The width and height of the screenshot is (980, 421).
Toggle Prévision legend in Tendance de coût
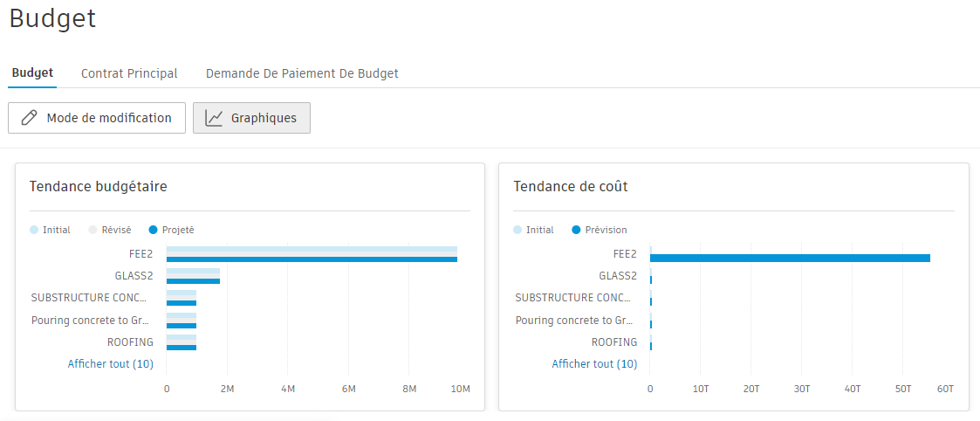[x=600, y=230]
